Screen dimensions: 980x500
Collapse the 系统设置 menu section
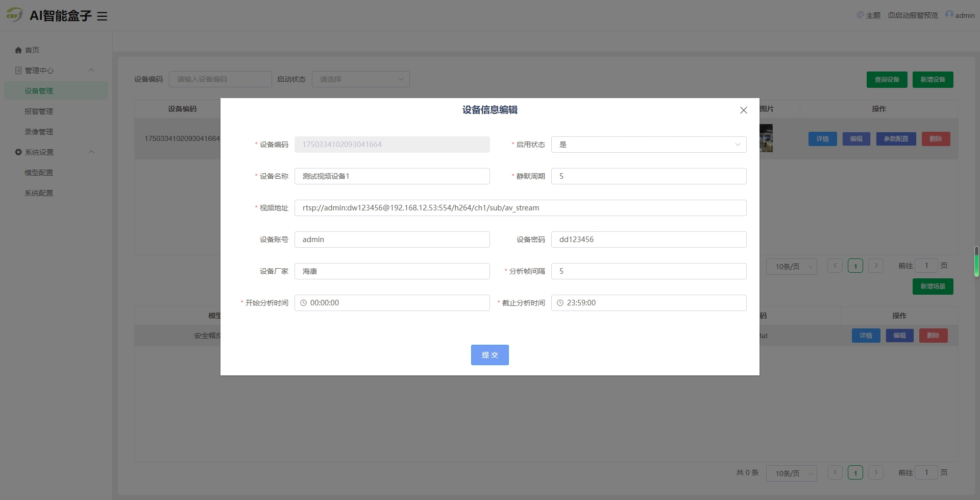91,152
